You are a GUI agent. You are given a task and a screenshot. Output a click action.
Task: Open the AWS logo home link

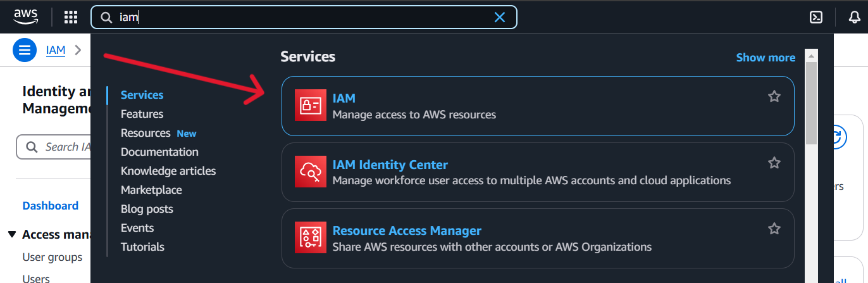25,17
